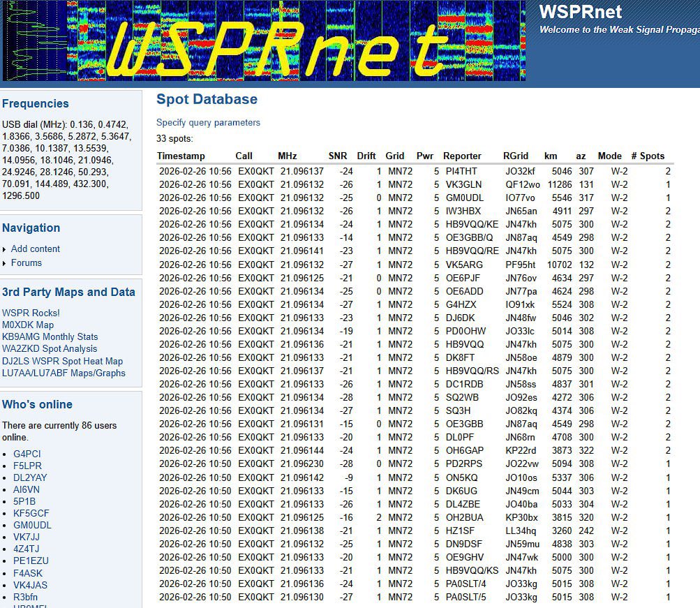The width and height of the screenshot is (700, 608).
Task: Open KB9AMG Monthly Stats link
Action: click(50, 336)
